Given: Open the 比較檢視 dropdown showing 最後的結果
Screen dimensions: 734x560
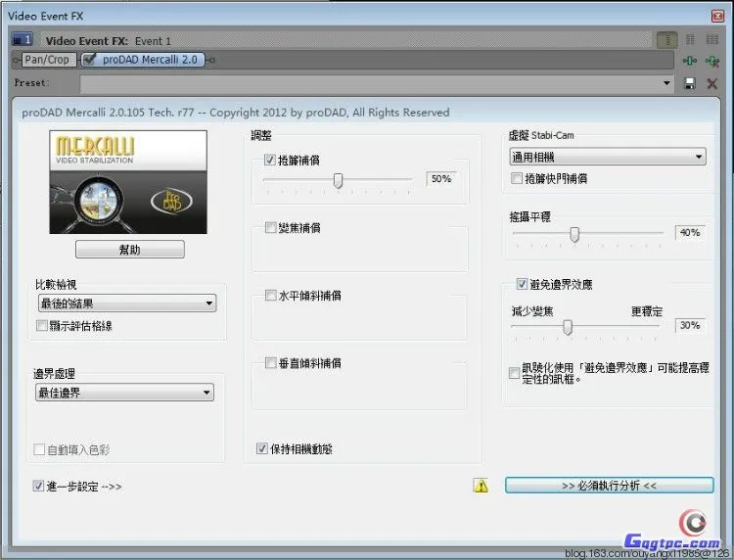Looking at the screenshot, I should click(x=127, y=303).
